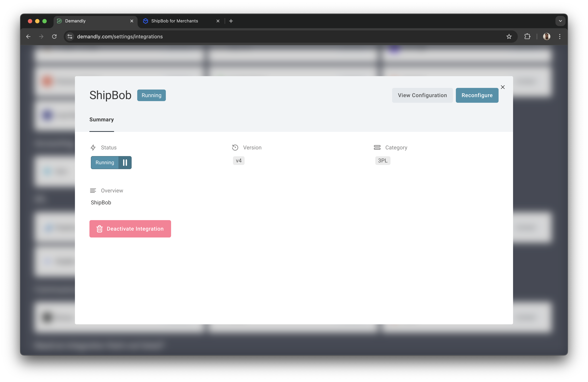Click the Running status badge beside ShipBob
This screenshot has width=588, height=382.
point(151,95)
